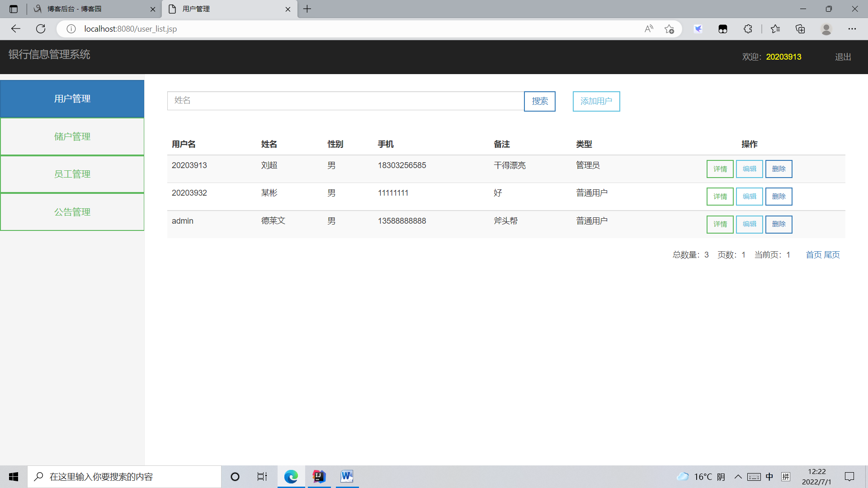Click the 添加用户 button
This screenshot has height=488, width=868.
596,101
